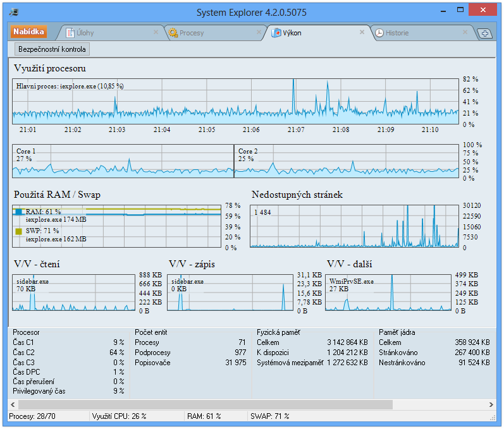
Task: Click the scrollbar right arrow
Action: coord(491,404)
